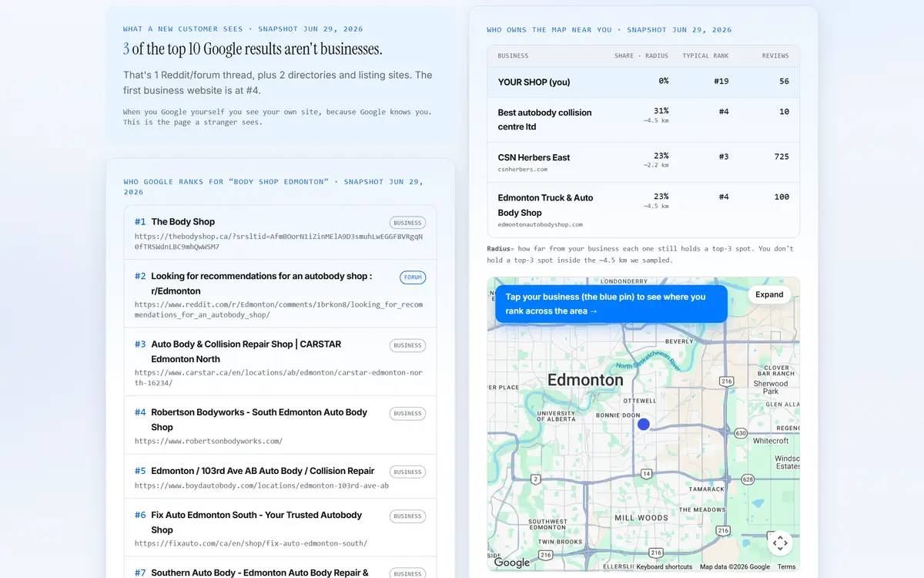Click the map camera controls icon
Image resolution: width=924 pixels, height=578 pixels.
[x=780, y=543]
